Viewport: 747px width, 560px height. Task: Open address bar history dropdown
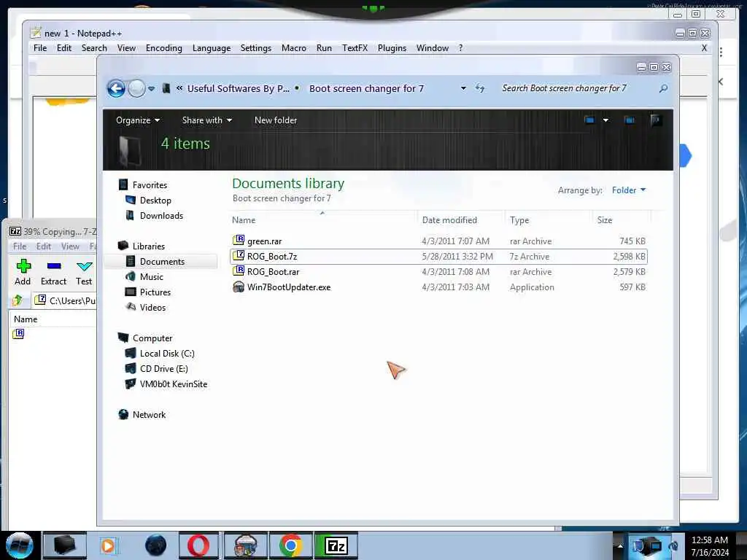[x=463, y=88]
